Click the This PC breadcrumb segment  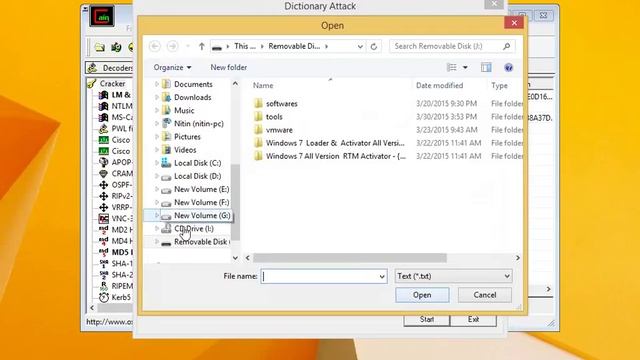pos(244,46)
